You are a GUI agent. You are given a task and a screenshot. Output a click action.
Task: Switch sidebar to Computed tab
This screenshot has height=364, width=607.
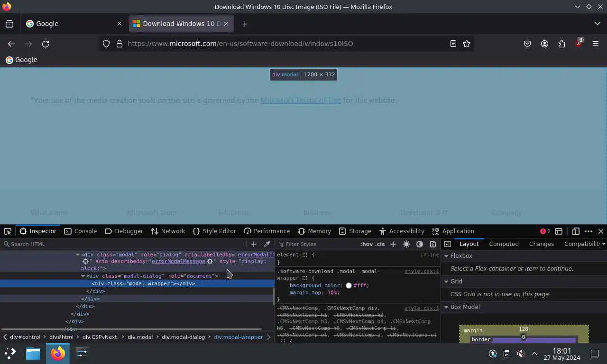504,244
